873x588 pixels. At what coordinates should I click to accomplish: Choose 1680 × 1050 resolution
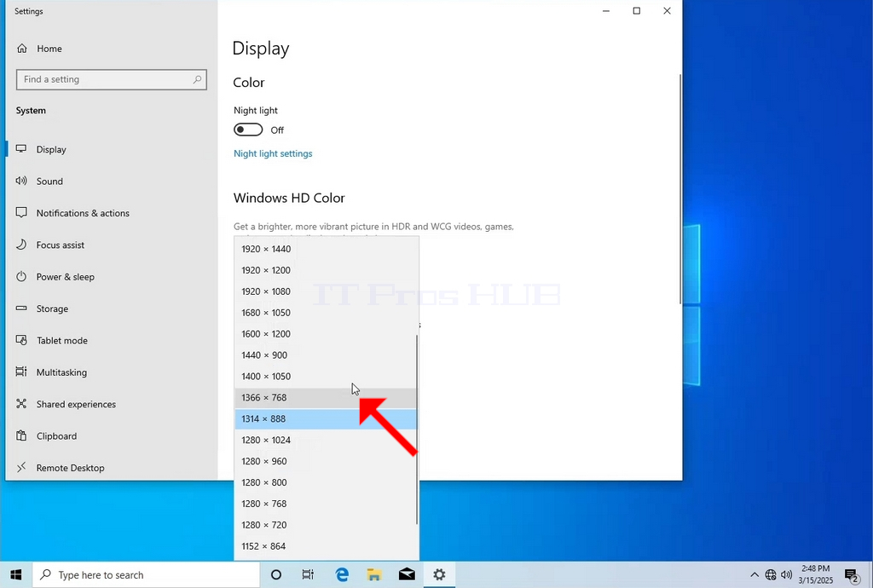[x=326, y=313]
